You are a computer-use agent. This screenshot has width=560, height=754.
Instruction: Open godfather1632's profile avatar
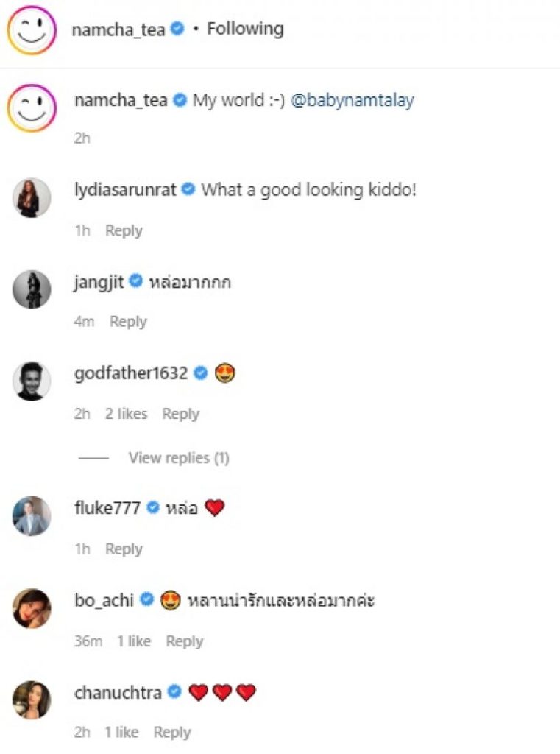tap(32, 381)
